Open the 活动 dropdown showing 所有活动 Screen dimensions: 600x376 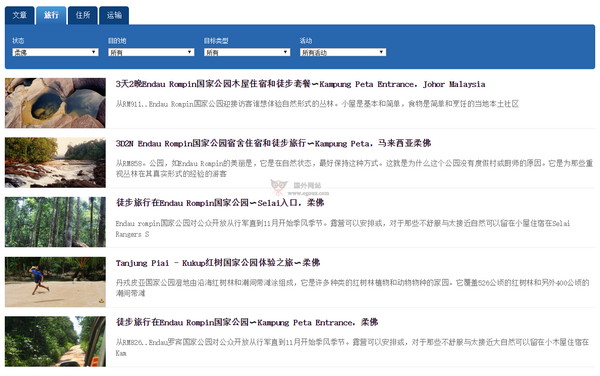tap(343, 52)
